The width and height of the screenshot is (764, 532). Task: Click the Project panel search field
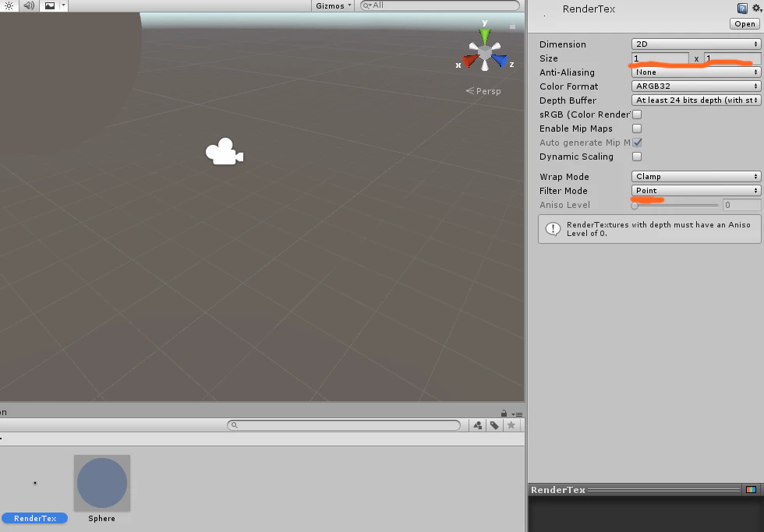click(x=344, y=425)
